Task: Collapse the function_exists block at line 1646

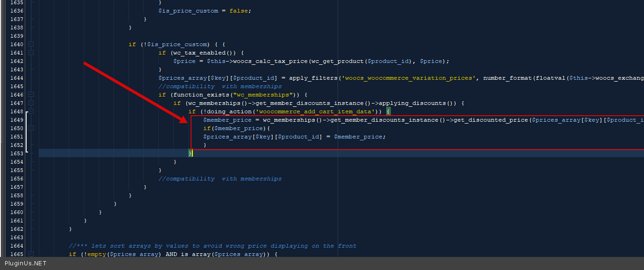Action: pyautogui.click(x=31, y=95)
